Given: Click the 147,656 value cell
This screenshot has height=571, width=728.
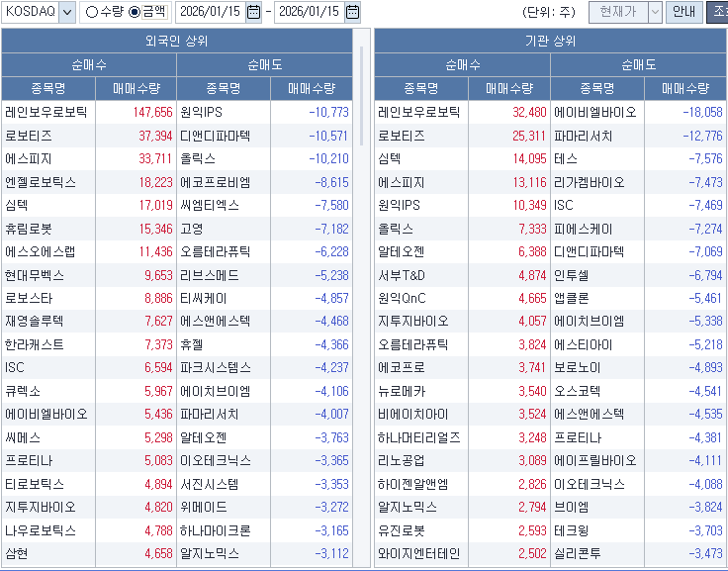Looking at the screenshot, I should (x=136, y=112).
